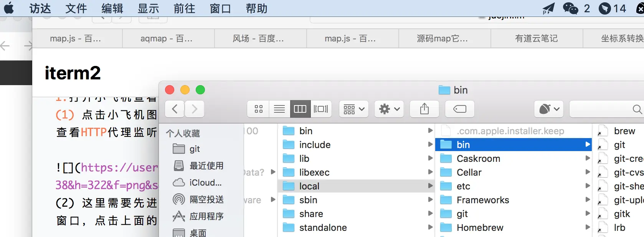Screen dimensions: 644x237
Task: Open the group-by arrangement dropdown
Action: [x=354, y=109]
